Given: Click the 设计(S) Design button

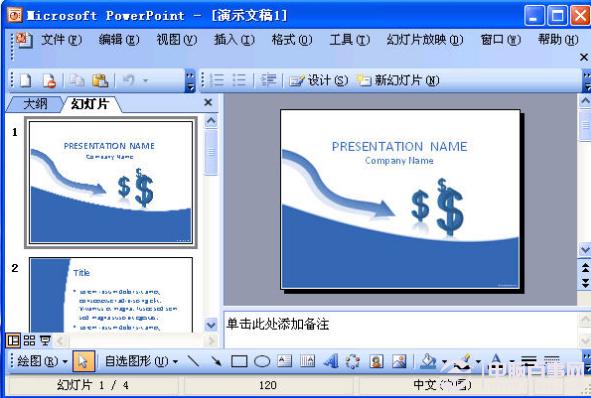Looking at the screenshot, I should point(318,80).
